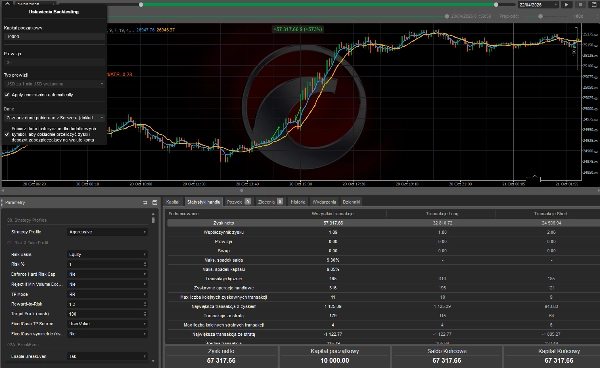
Task: Collapse the backtesting settings panel chevron
Action: click(7, 3)
